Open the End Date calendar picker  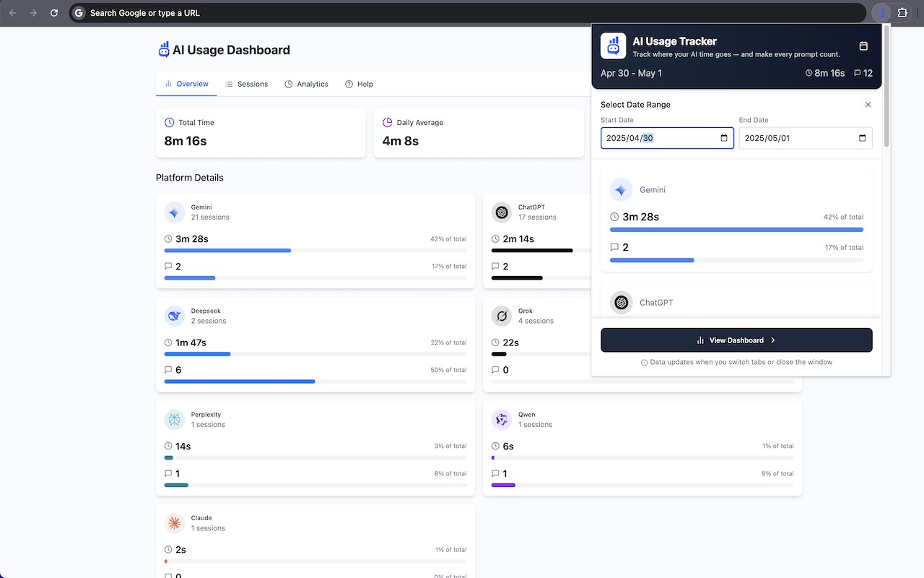point(863,138)
